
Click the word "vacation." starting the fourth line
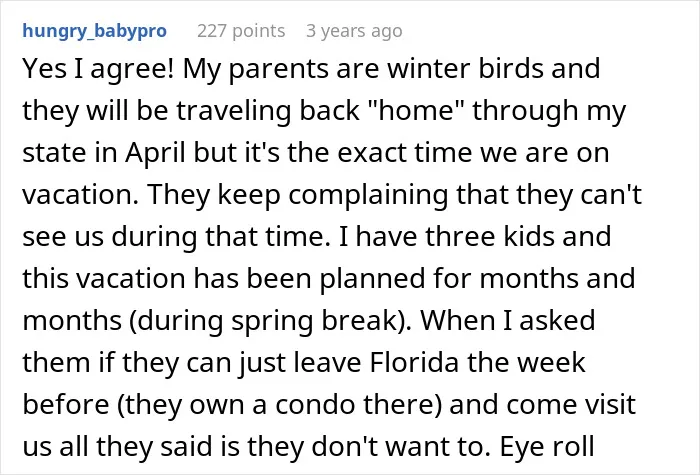[x=80, y=195]
